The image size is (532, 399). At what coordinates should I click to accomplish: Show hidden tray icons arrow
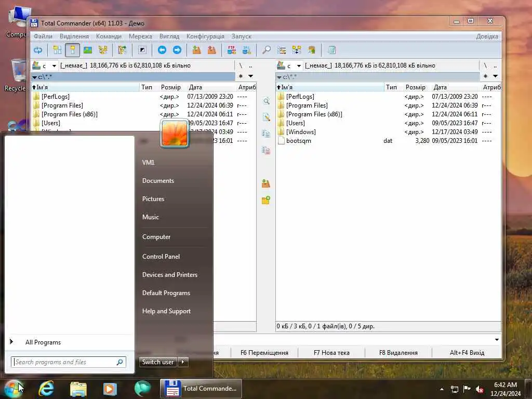(x=442, y=389)
